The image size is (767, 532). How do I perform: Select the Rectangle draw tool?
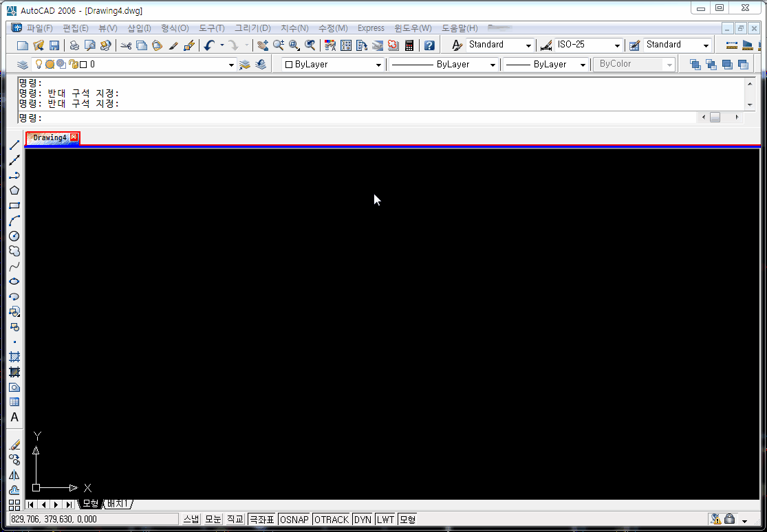click(14, 206)
